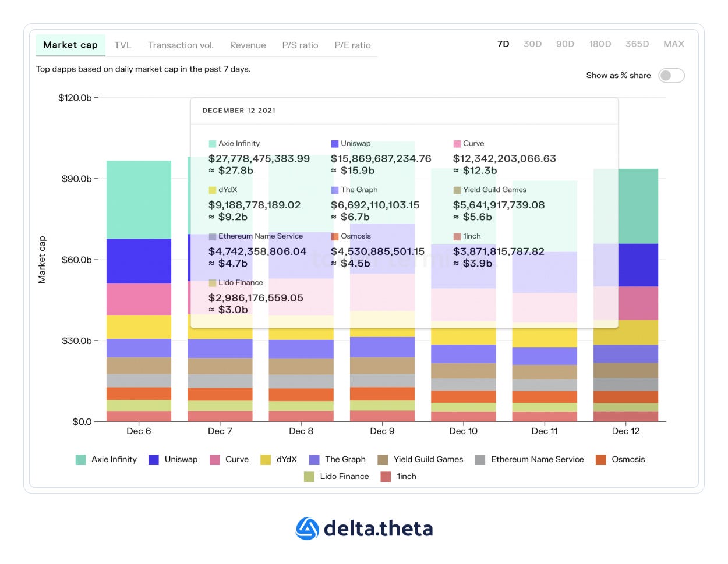The image size is (728, 564).
Task: Select the 7D time range
Action: click(x=503, y=44)
